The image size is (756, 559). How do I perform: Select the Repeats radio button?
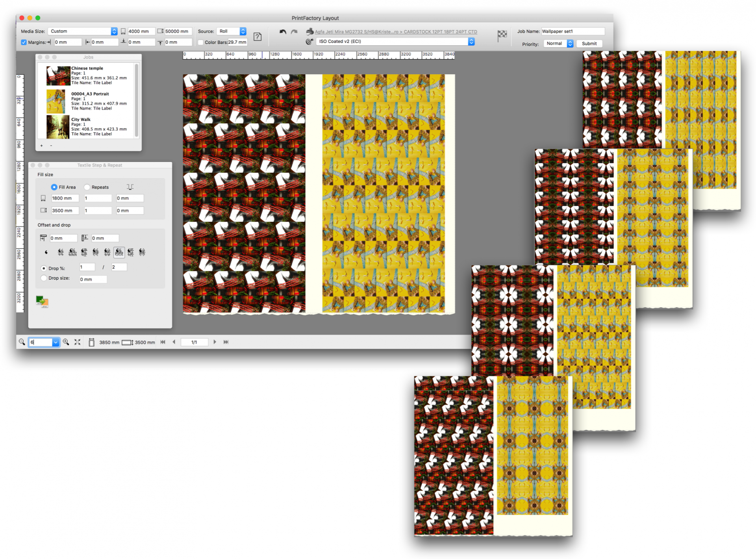pos(87,187)
